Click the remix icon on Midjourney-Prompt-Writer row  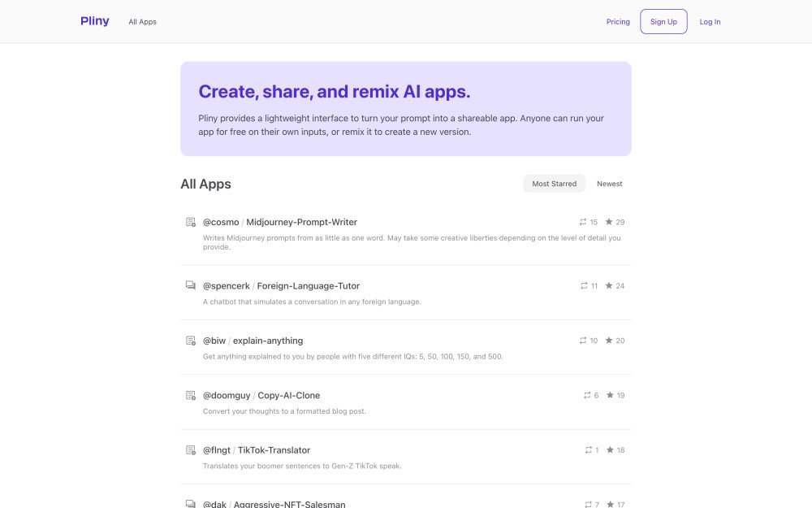pos(582,222)
